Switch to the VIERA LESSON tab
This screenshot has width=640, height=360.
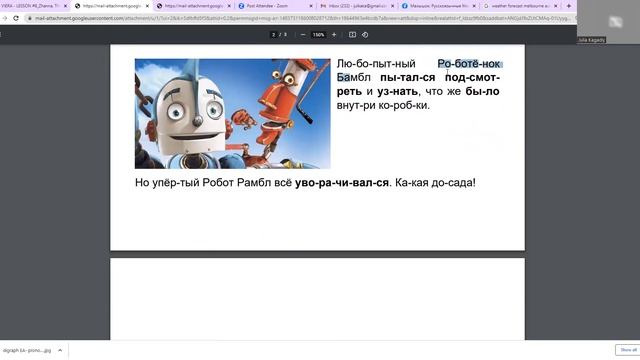pyautogui.click(x=31, y=6)
